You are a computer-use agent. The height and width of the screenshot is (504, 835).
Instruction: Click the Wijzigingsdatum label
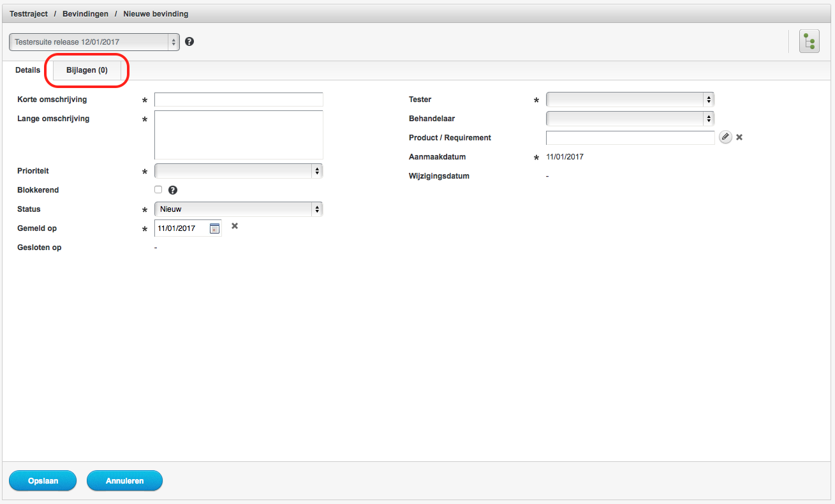click(439, 176)
